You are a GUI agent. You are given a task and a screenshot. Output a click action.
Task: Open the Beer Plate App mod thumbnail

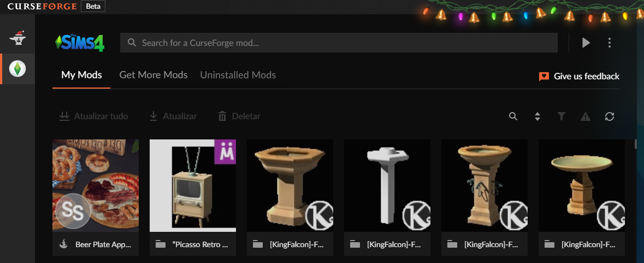tap(95, 185)
